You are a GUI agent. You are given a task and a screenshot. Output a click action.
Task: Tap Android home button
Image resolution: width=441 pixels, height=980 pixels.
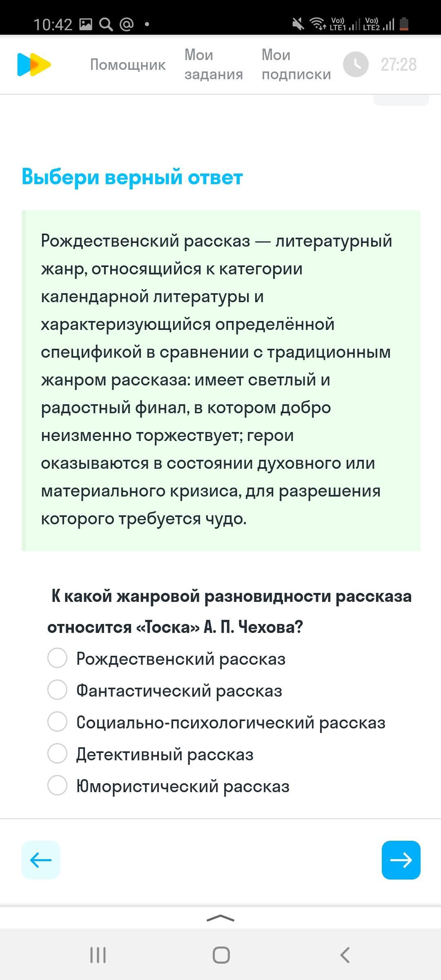coord(221,955)
